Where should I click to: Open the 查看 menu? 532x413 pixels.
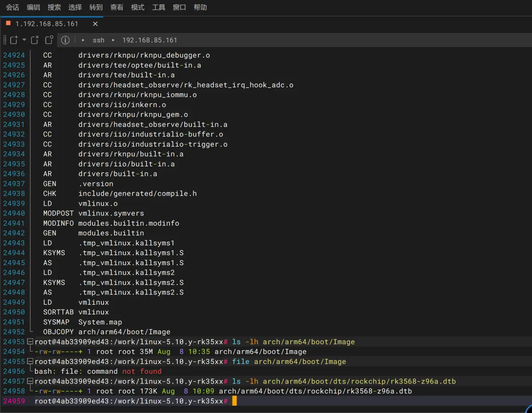(117, 7)
